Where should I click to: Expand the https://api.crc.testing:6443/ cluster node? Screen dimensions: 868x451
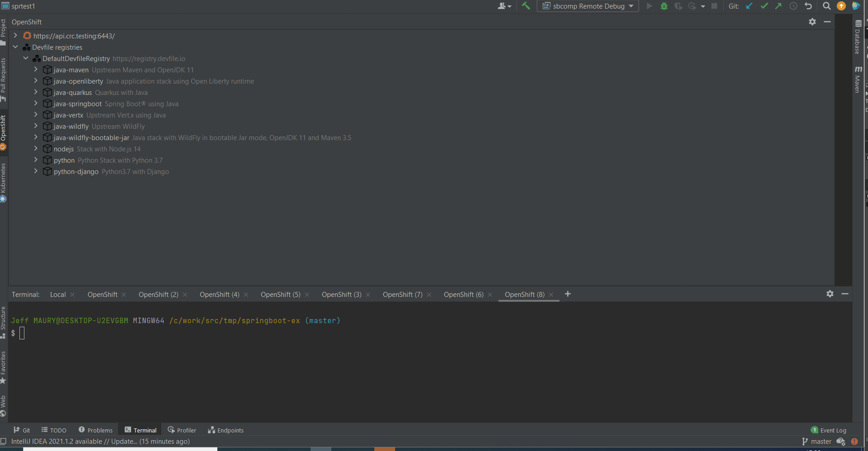(x=15, y=35)
